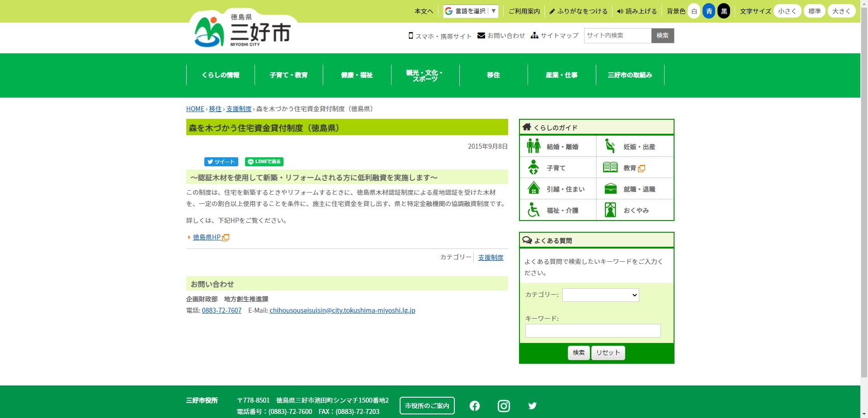Set 文字サイズ to 大きく
The height and width of the screenshot is (418, 868).
tap(841, 11)
